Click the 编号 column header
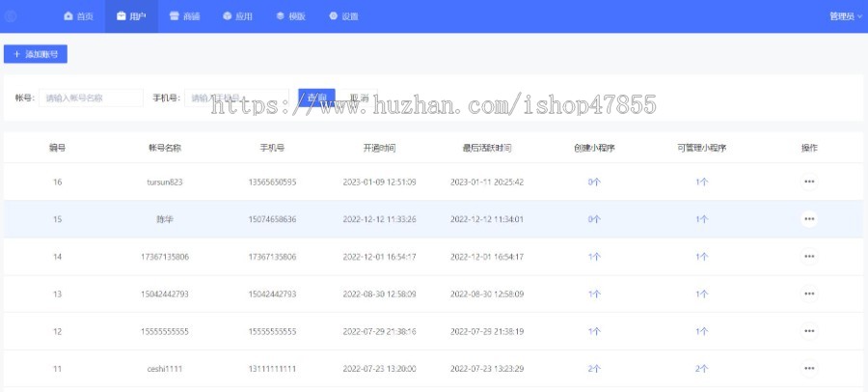The image size is (868, 392). point(57,148)
